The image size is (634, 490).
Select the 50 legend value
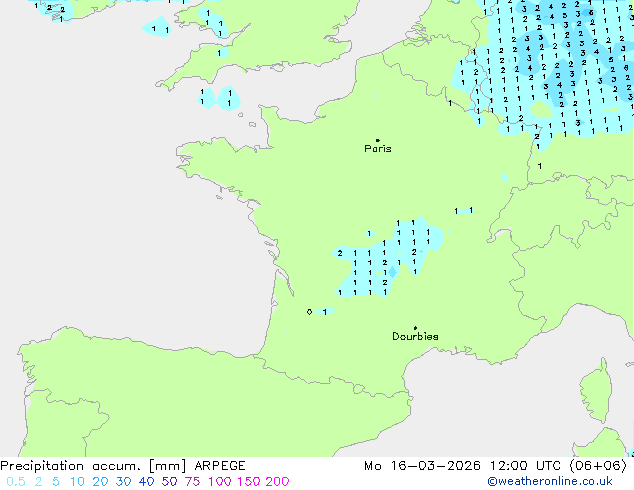(169, 482)
